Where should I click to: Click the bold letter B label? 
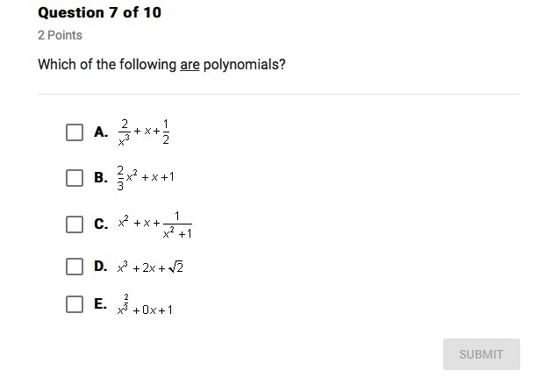(101, 177)
